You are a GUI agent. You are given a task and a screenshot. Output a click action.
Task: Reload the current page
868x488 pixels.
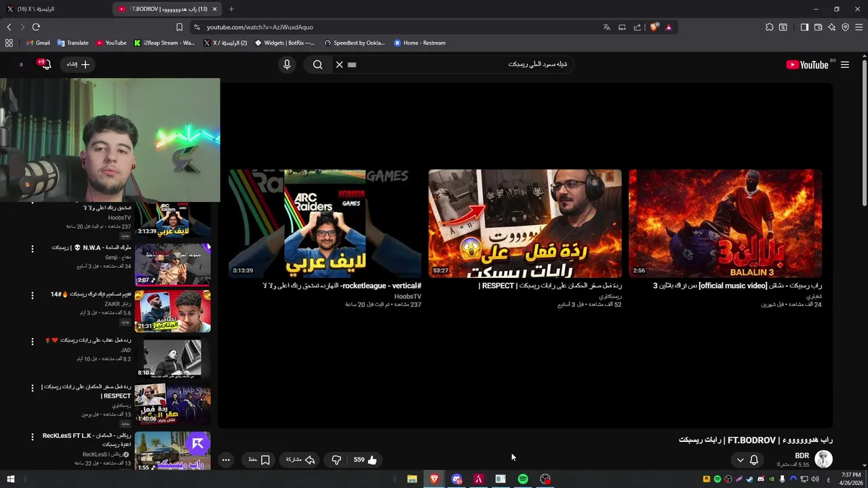36,27
